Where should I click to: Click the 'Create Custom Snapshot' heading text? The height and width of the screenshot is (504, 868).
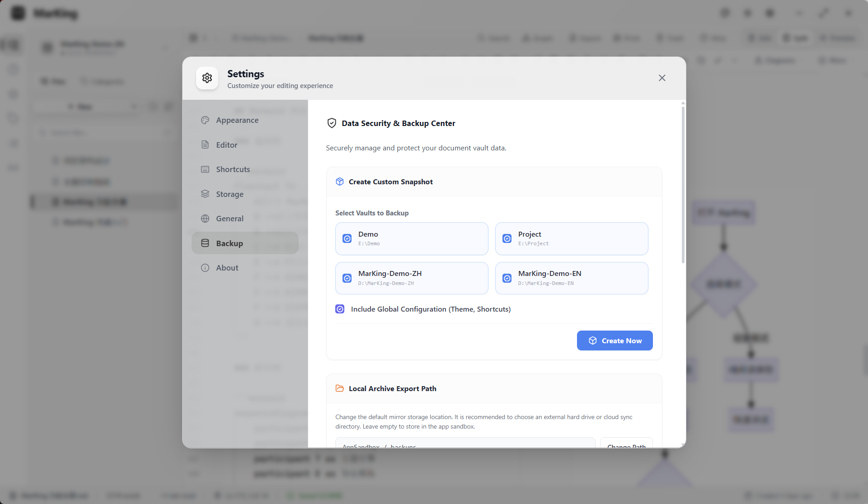(390, 182)
